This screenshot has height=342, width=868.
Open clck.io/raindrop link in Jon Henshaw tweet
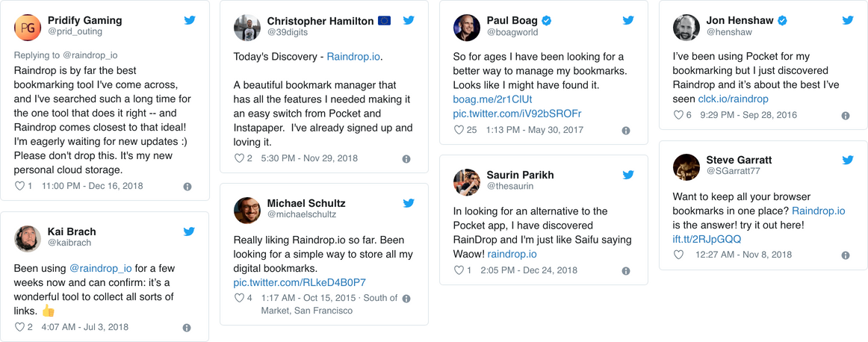tap(733, 99)
